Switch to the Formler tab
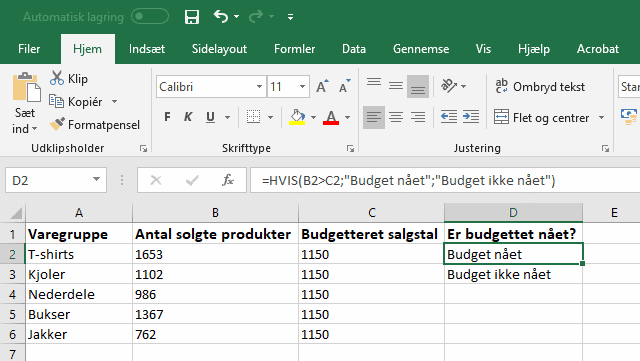The width and height of the screenshot is (640, 361). click(294, 49)
